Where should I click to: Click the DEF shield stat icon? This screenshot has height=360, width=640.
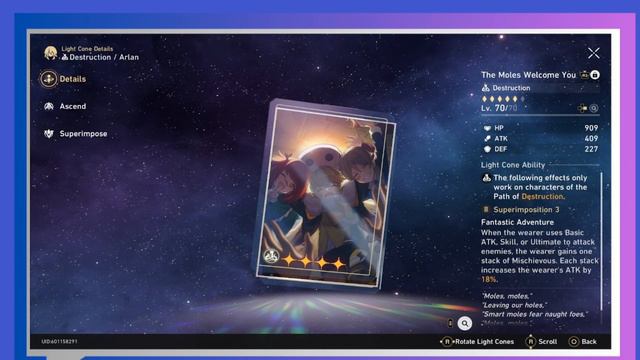click(487, 149)
